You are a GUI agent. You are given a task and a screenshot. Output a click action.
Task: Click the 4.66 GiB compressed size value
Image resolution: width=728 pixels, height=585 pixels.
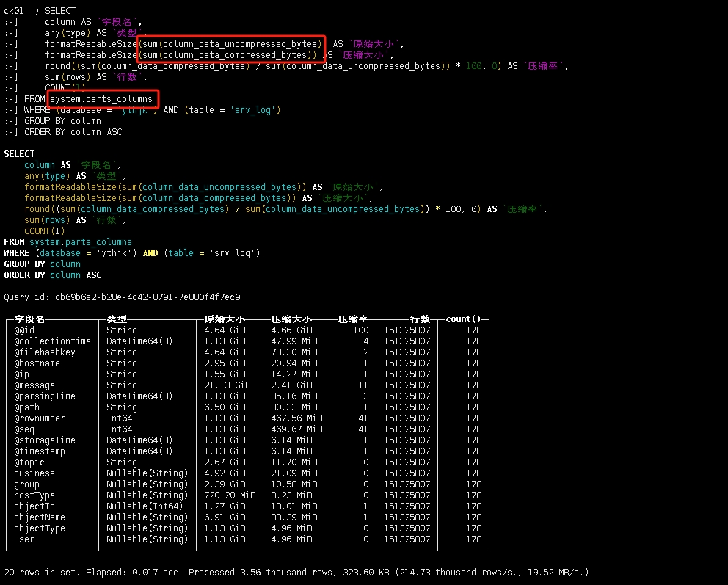[x=291, y=330]
